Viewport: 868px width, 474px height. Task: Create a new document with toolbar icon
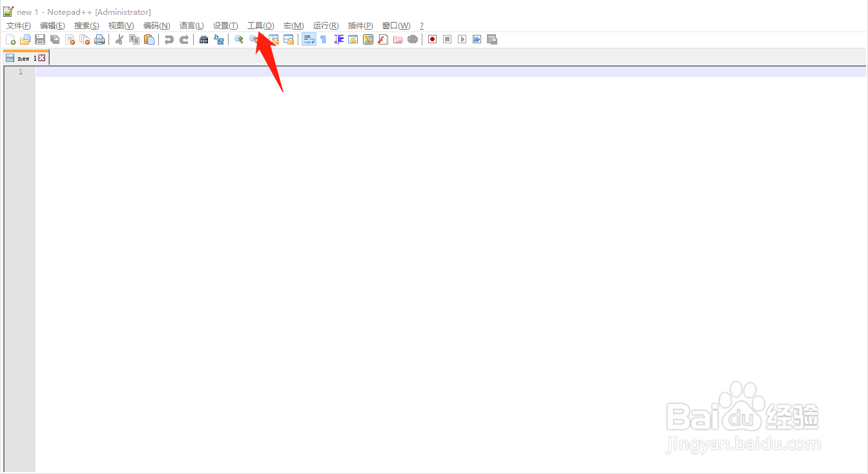(10, 39)
